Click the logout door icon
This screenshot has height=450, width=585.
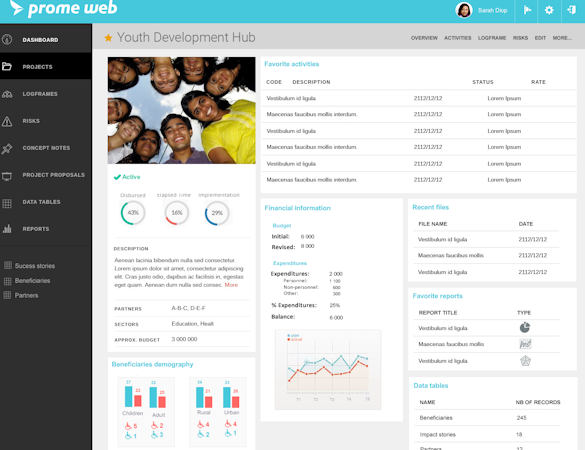572,10
